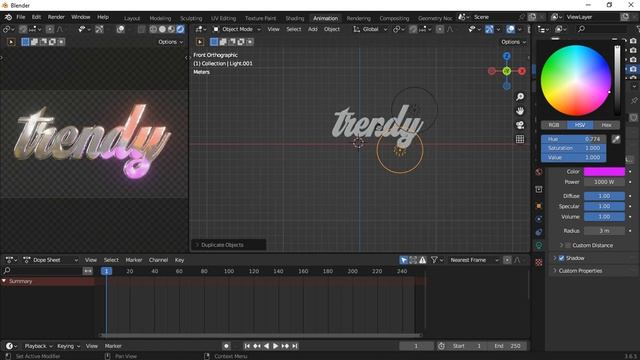Image resolution: width=640 pixels, height=360 pixels.
Task: Open the Nearest Frame snapping dropdown
Action: tap(474, 260)
